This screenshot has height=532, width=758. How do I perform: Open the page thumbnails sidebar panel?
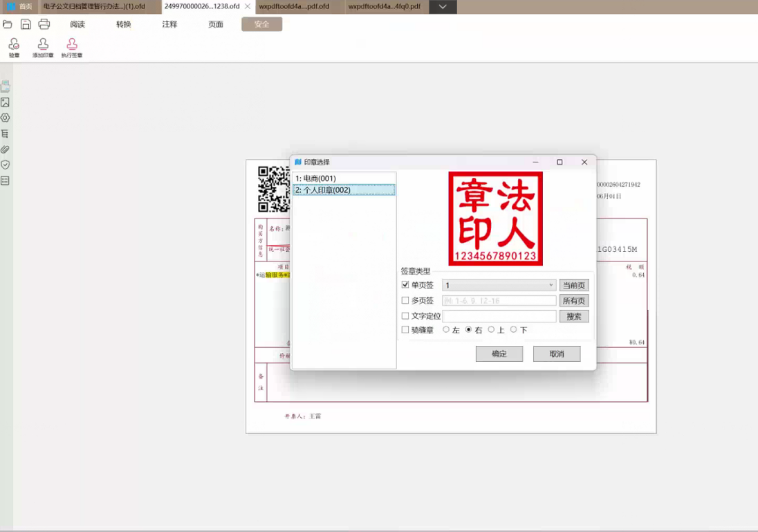coord(6,86)
